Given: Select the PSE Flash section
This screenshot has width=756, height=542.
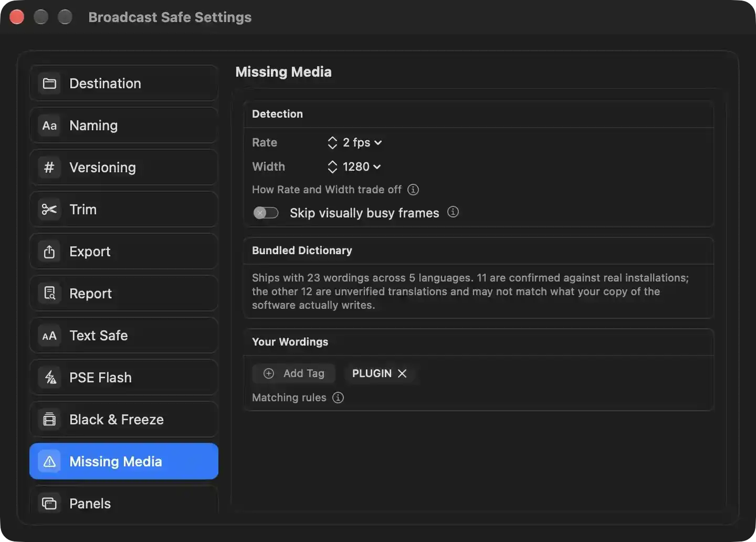Looking at the screenshot, I should tap(124, 378).
